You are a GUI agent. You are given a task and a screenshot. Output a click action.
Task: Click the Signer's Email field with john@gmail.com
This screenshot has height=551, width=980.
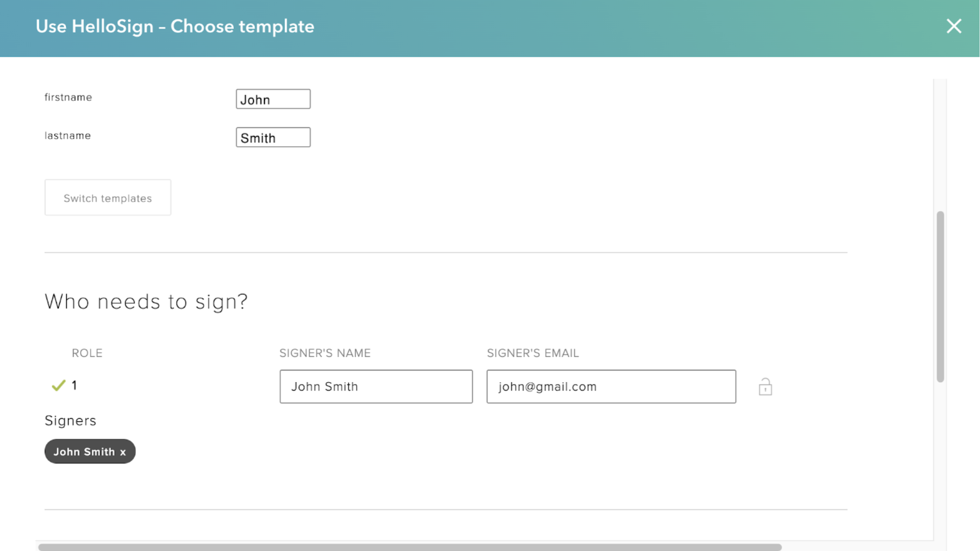(x=611, y=386)
